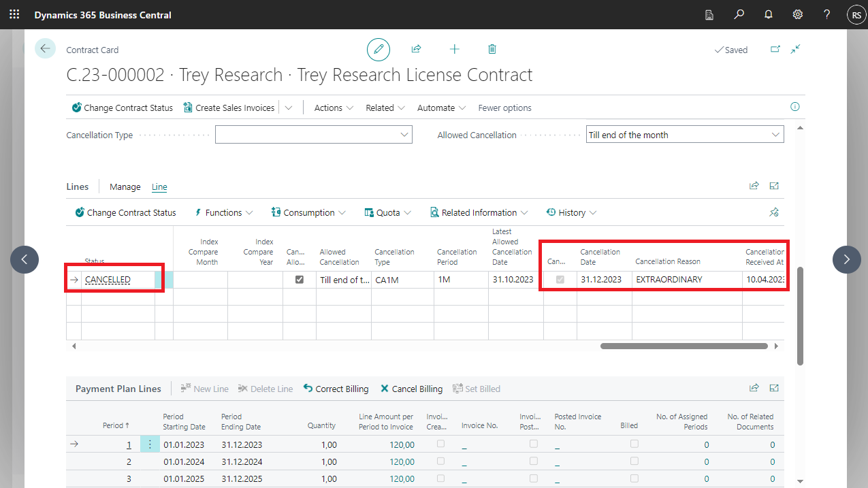Open payment plan period 1 link
Screen dimensions: 868x488
pos(129,444)
